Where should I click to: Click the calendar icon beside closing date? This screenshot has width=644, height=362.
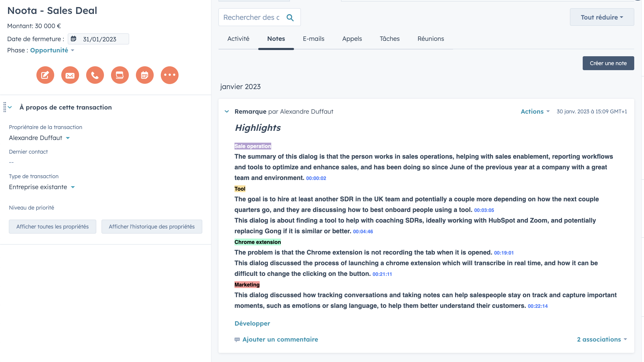click(x=74, y=39)
